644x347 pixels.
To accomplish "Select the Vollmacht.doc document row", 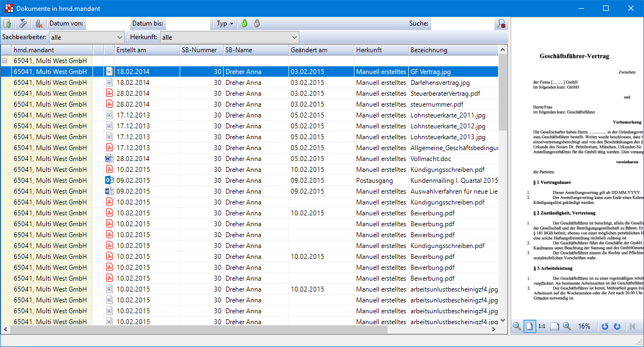I will [430, 159].
